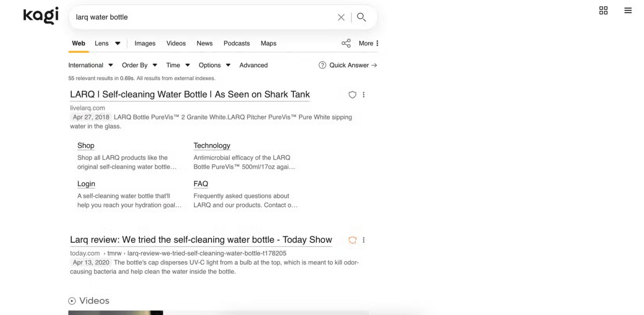Click the Kagi logo

pyautogui.click(x=41, y=15)
